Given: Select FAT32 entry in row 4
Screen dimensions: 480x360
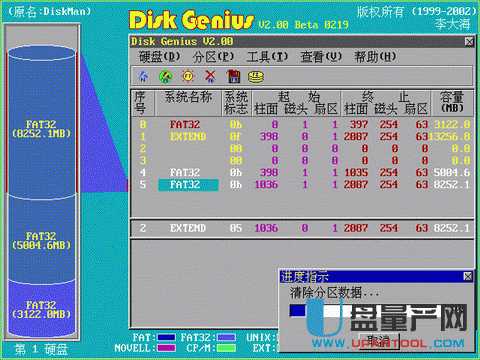Looking at the screenshot, I should [185, 173].
